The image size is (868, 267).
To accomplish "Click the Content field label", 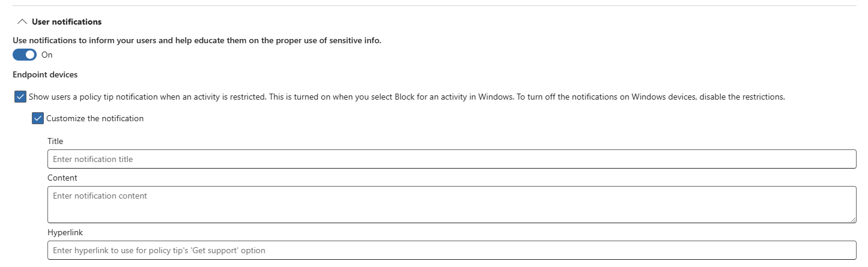I will click(x=62, y=178).
